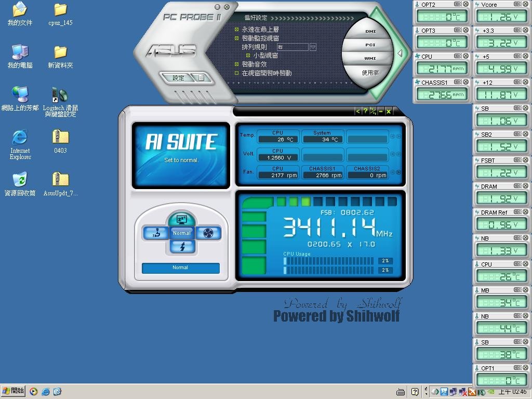Open the report document icon beside 設定

click(201, 78)
